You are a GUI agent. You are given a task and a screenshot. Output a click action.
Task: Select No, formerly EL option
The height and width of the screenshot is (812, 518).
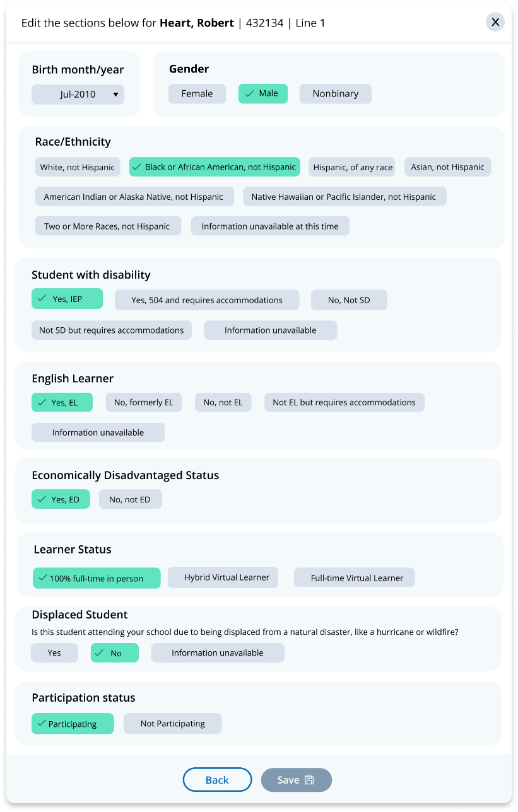pyautogui.click(x=143, y=402)
